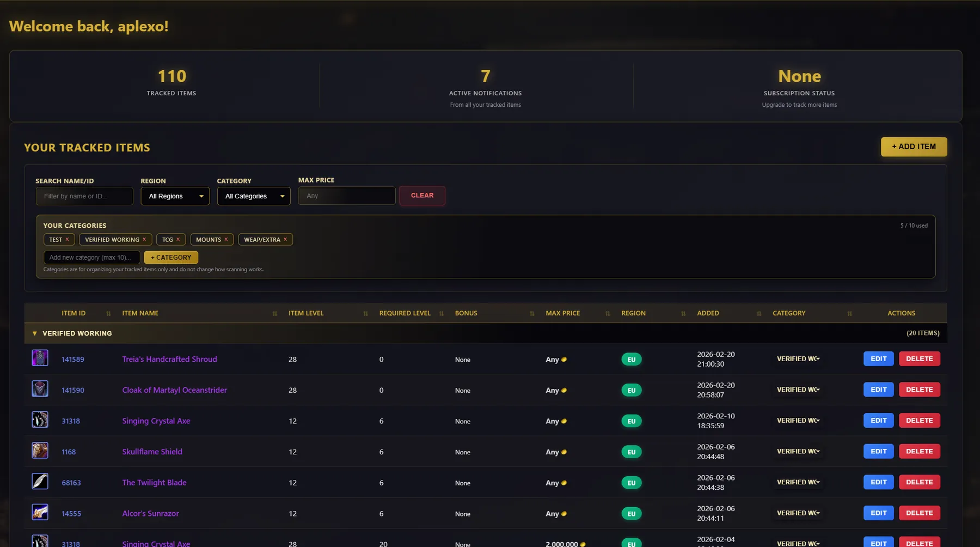Collapse the VERIFIED WORKING group

35,333
